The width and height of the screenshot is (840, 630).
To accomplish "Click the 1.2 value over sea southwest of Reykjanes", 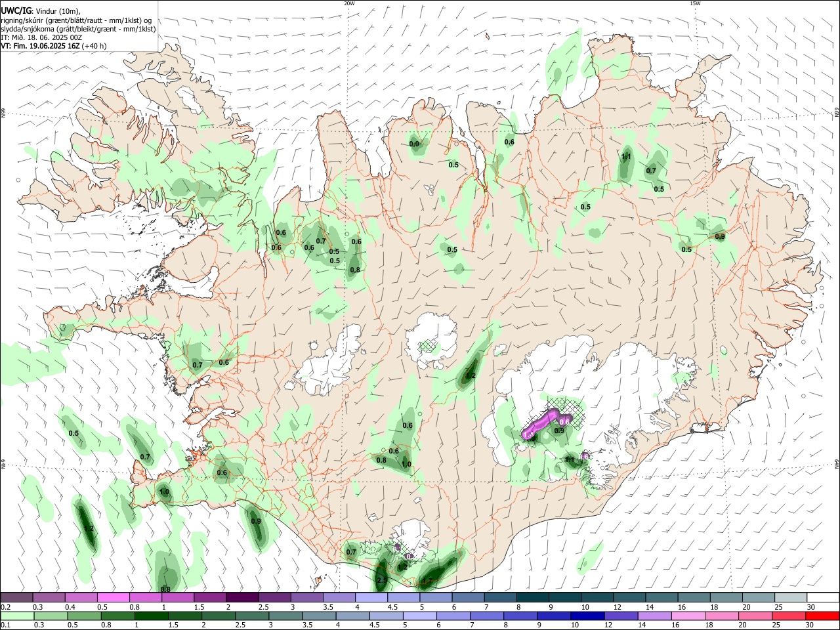I will (x=89, y=528).
